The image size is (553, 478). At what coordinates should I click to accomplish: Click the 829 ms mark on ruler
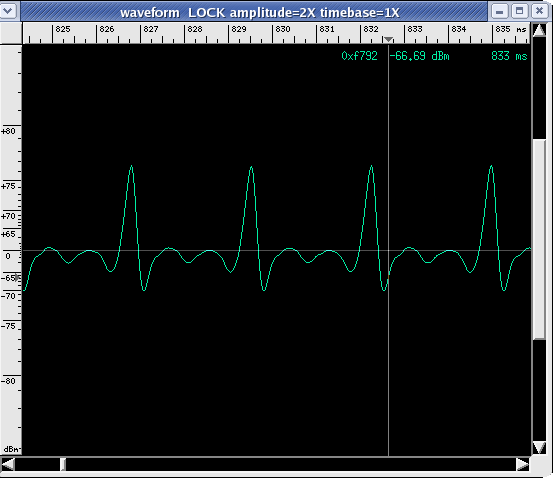(x=239, y=29)
